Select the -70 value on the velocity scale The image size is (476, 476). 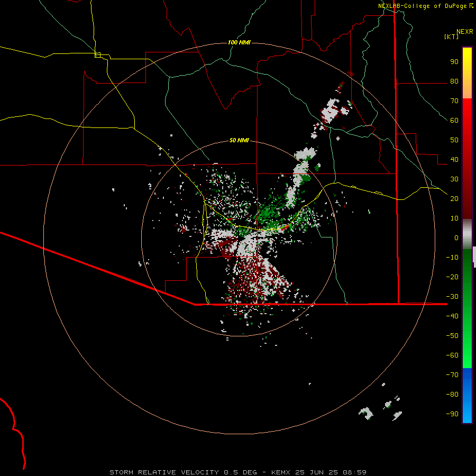(x=452, y=375)
